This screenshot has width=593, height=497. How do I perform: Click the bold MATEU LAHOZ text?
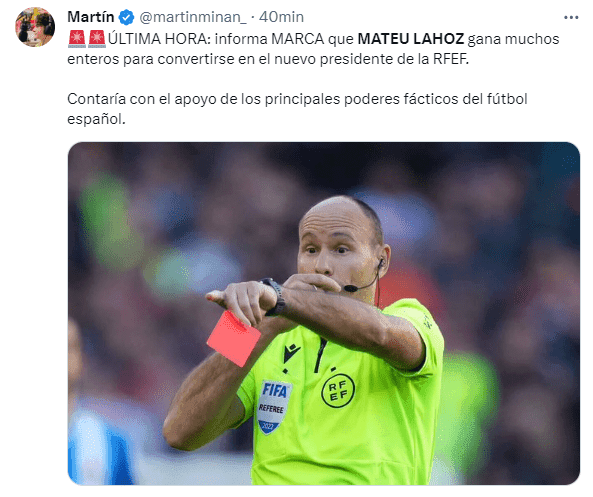pyautogui.click(x=411, y=39)
